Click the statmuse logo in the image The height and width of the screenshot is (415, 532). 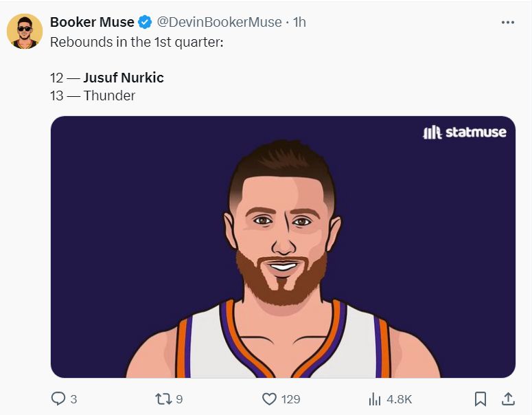pyautogui.click(x=465, y=132)
